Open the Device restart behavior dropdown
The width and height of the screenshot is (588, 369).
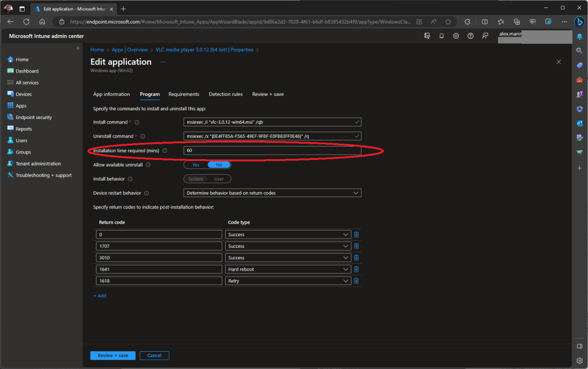272,193
